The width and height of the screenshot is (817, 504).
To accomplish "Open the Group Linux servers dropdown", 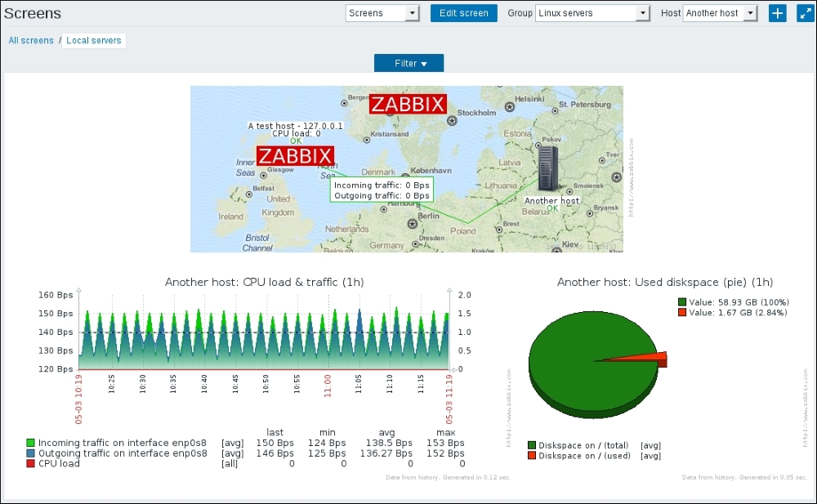I will (x=592, y=13).
